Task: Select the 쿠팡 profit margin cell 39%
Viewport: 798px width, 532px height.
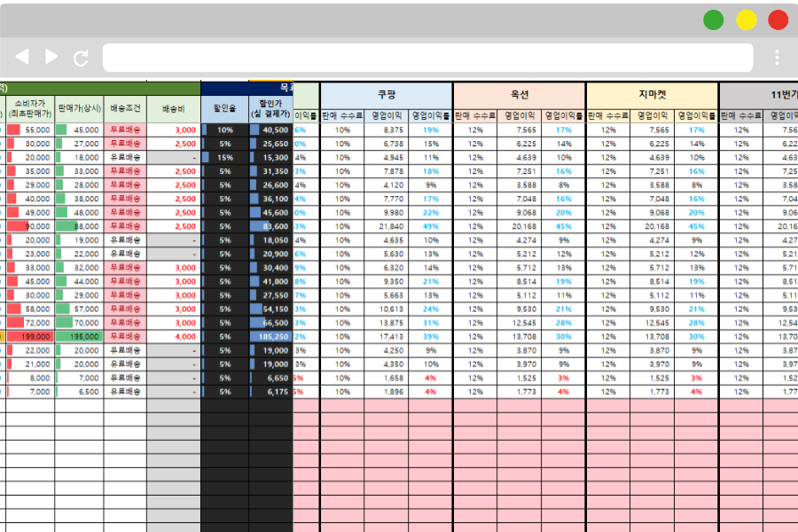Action: coord(431,337)
